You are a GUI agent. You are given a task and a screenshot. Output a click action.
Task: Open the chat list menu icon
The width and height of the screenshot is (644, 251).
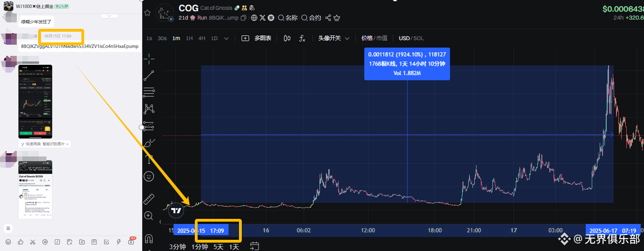click(x=8, y=228)
